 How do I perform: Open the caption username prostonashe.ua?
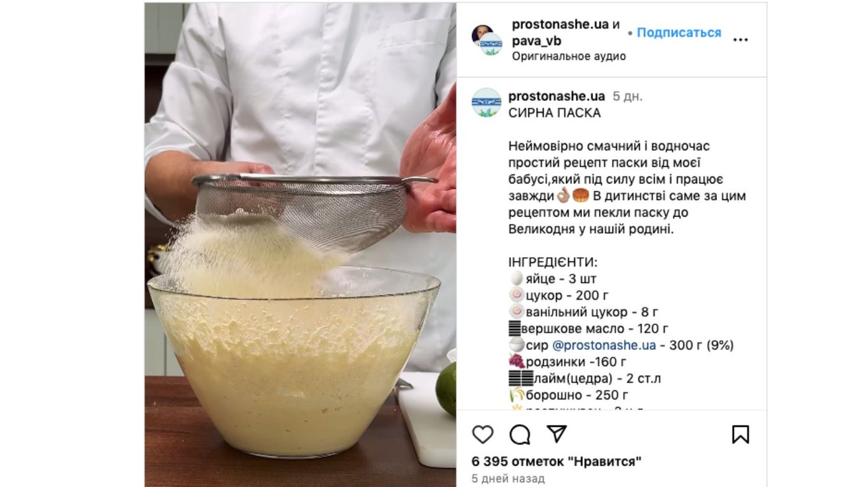point(557,97)
